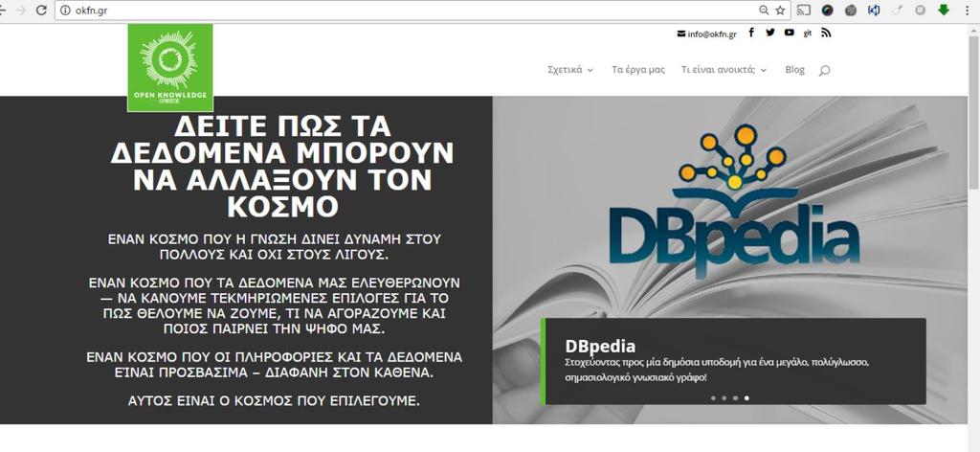Screen dimensions: 980x452
Task: Bookmark this page with the star icon
Action: [x=780, y=10]
